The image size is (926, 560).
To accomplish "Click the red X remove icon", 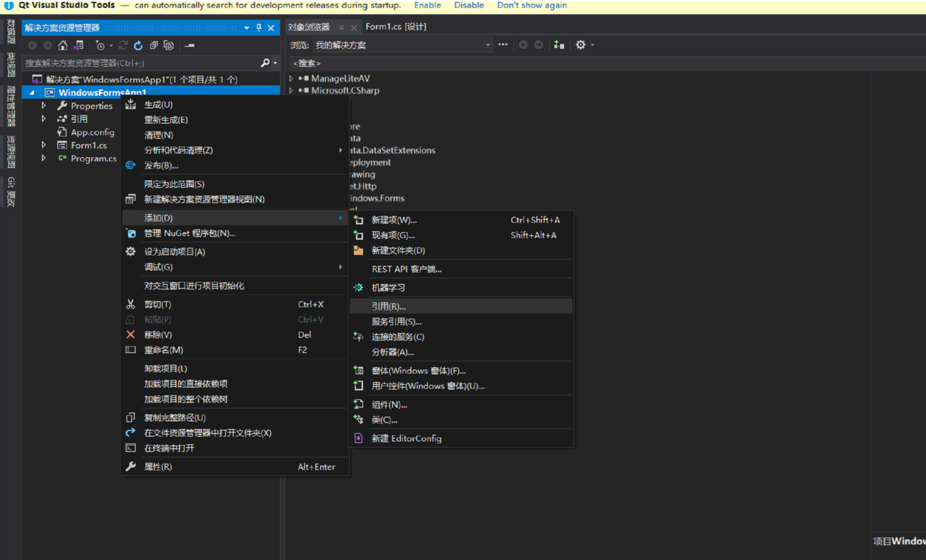I will [x=131, y=335].
